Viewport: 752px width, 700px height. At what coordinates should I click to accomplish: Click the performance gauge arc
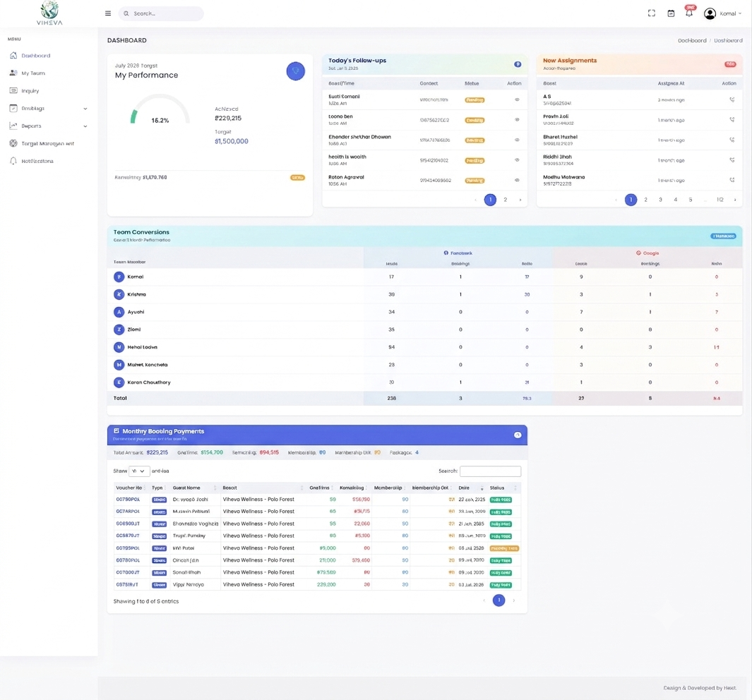pyautogui.click(x=160, y=108)
